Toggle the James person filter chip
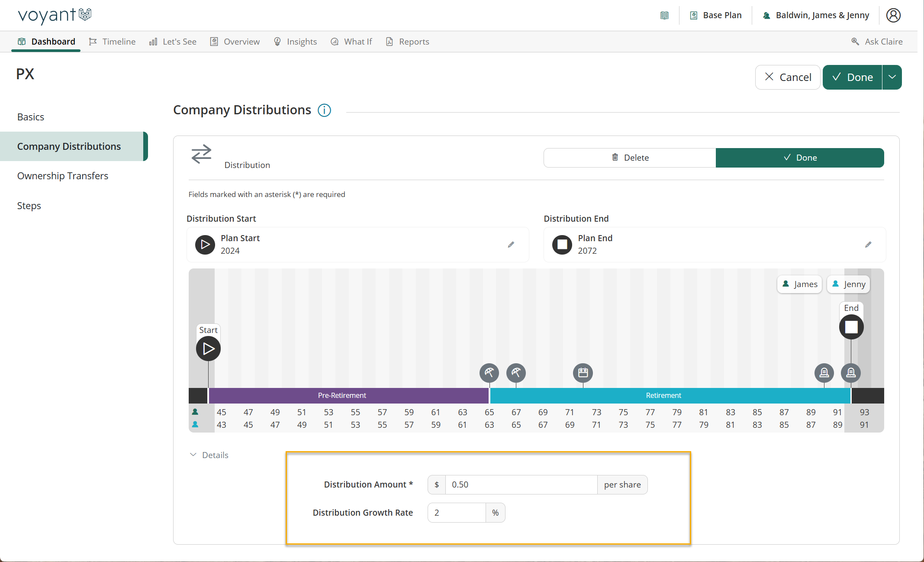 (799, 284)
